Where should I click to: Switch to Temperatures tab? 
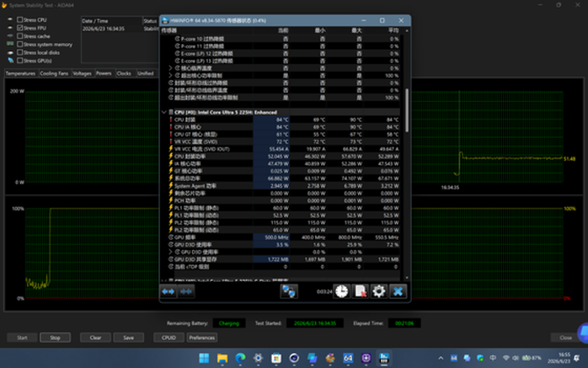click(21, 74)
